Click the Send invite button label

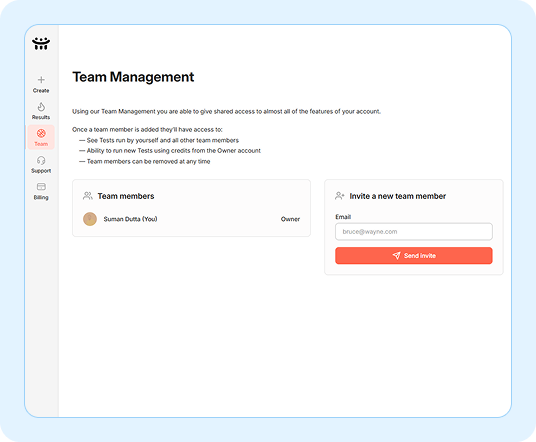click(x=420, y=256)
